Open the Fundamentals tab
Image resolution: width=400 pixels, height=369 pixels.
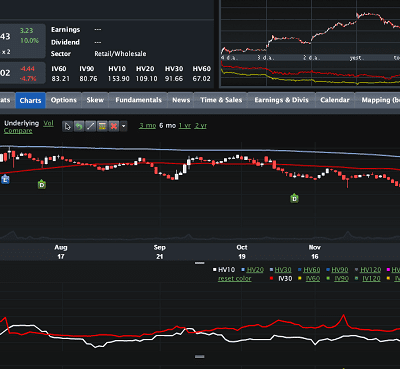click(138, 100)
